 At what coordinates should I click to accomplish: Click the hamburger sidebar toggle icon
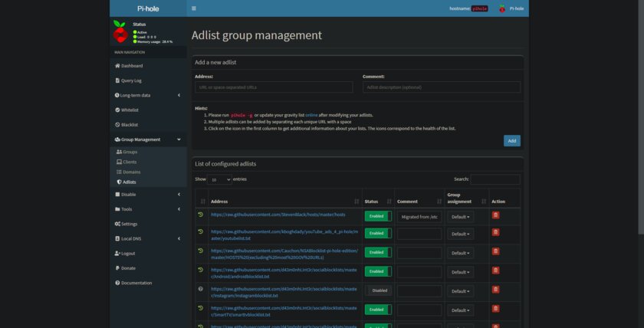(194, 8)
